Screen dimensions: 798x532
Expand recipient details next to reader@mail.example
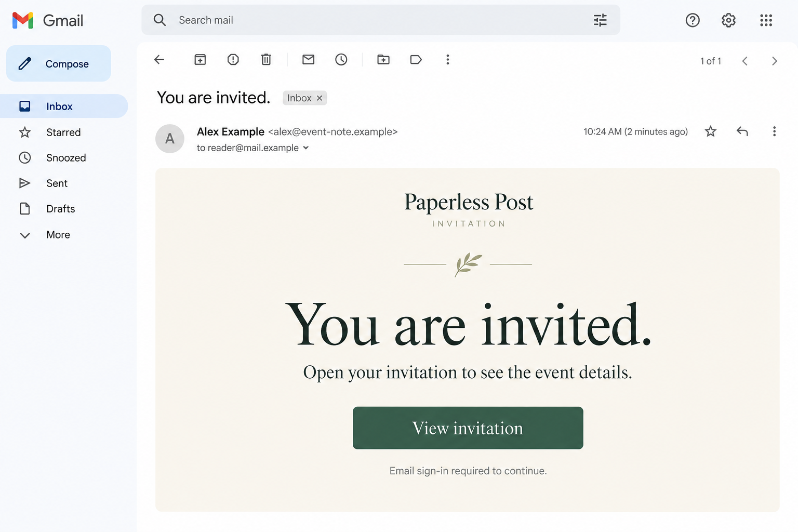pyautogui.click(x=306, y=148)
